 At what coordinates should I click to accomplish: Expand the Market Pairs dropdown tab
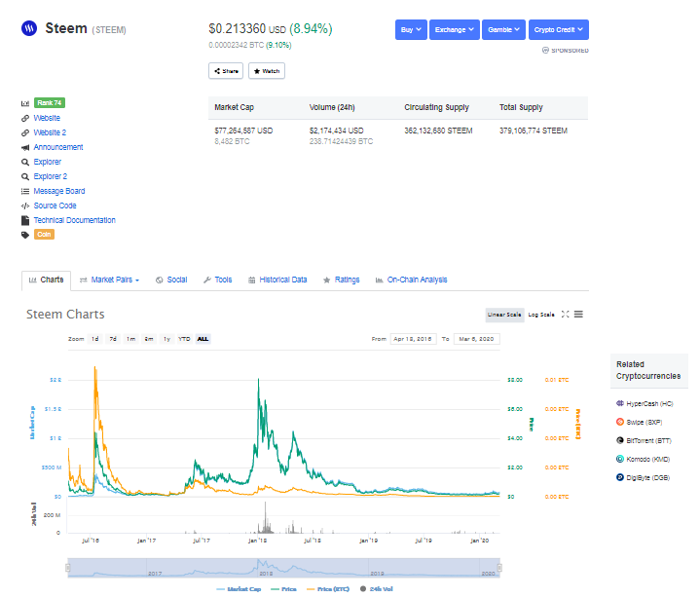[x=110, y=280]
